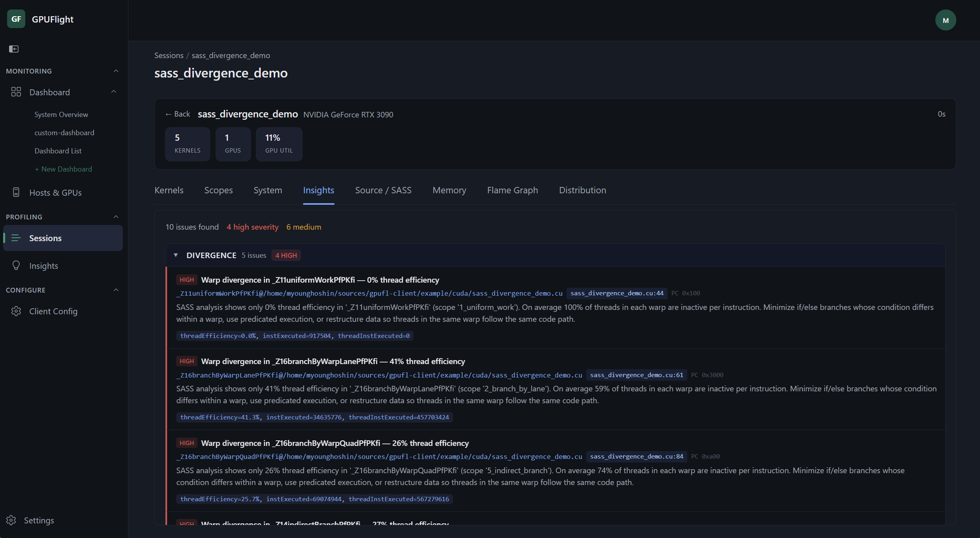980x538 pixels.
Task: Click the 1 GPUS stat card
Action: [x=233, y=144]
